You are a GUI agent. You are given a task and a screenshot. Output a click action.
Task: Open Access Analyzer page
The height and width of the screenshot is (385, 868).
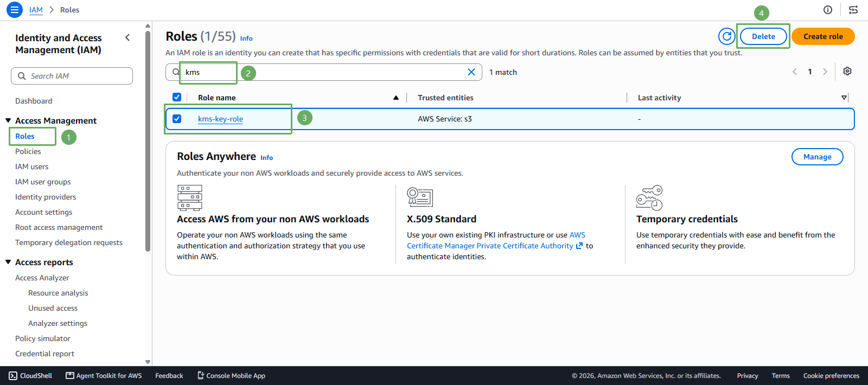pos(42,278)
